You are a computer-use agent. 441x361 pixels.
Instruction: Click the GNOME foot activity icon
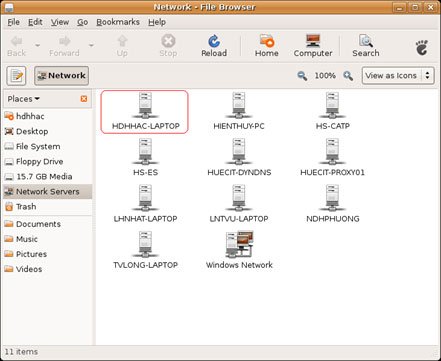pyautogui.click(x=422, y=47)
